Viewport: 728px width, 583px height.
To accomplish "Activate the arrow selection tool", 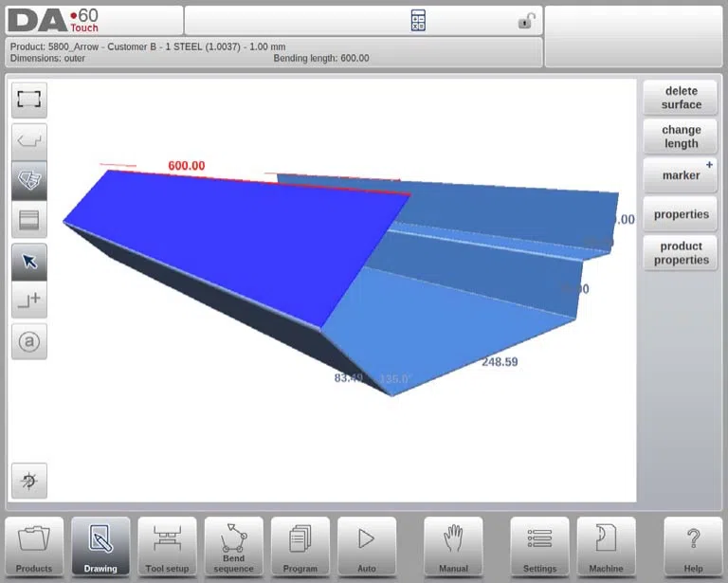I will (29, 262).
